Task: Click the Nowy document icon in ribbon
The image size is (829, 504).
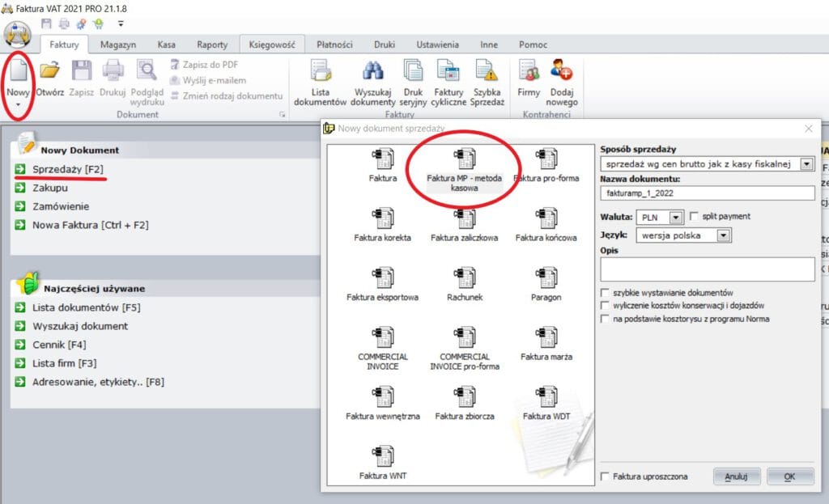Action: (x=17, y=74)
